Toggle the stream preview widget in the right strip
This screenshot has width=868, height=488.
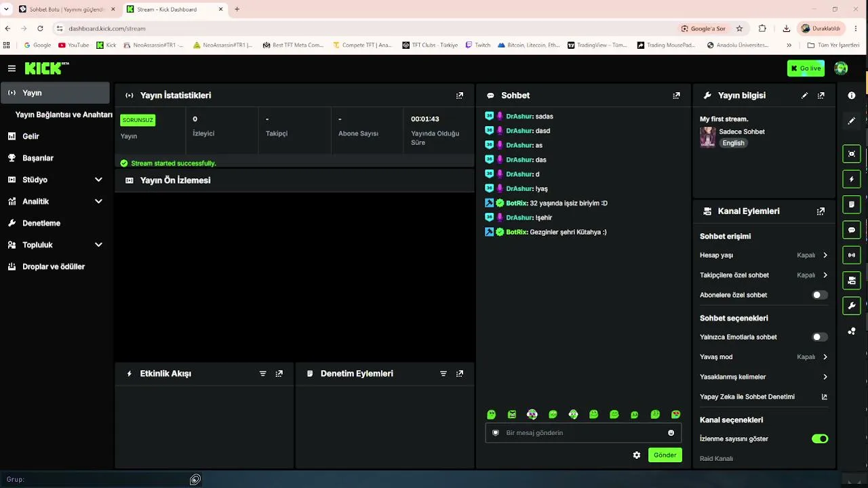(x=852, y=154)
